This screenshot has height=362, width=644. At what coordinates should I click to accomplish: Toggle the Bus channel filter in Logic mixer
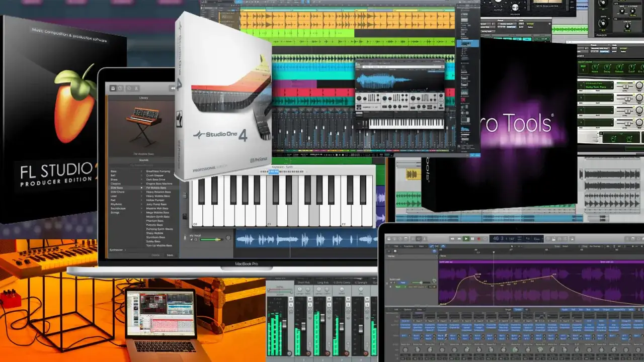pyautogui.click(x=588, y=310)
